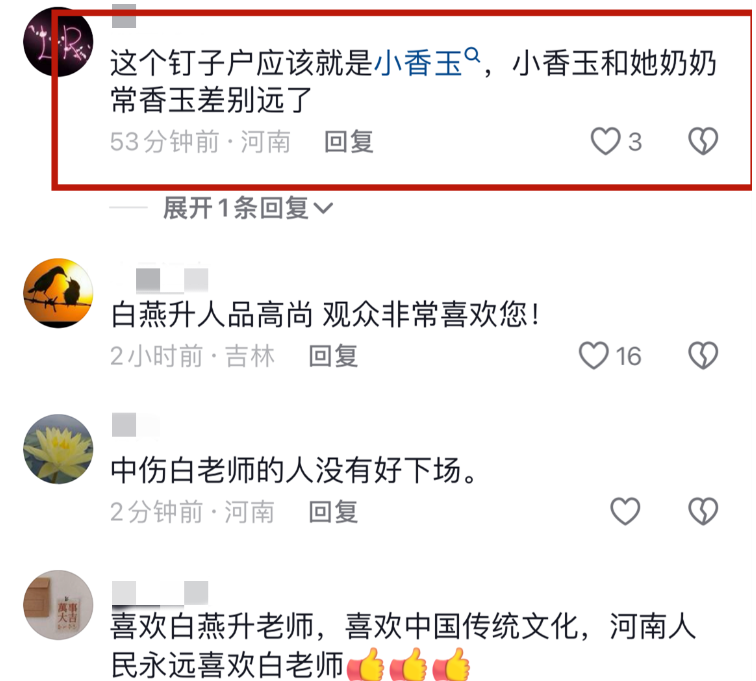Like the 中伤白老师 comment
Viewport: 756px width, 681px height.
tap(625, 511)
